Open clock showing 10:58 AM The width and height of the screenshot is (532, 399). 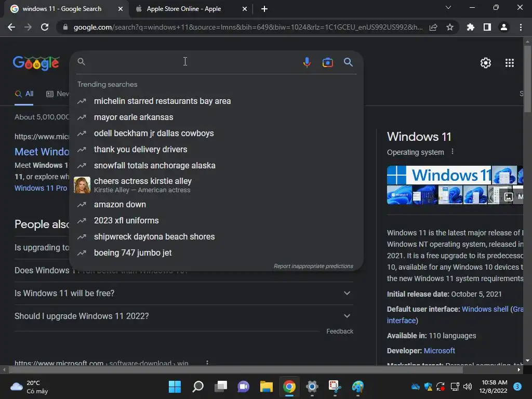click(x=494, y=387)
